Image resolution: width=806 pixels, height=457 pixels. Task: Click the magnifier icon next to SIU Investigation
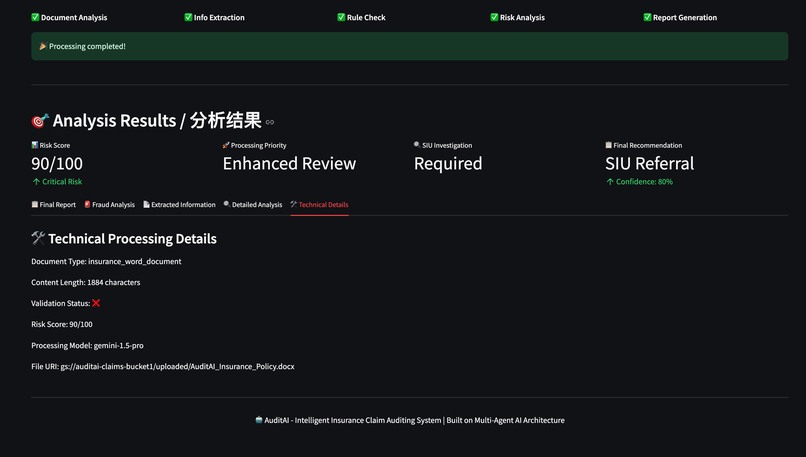click(x=417, y=145)
